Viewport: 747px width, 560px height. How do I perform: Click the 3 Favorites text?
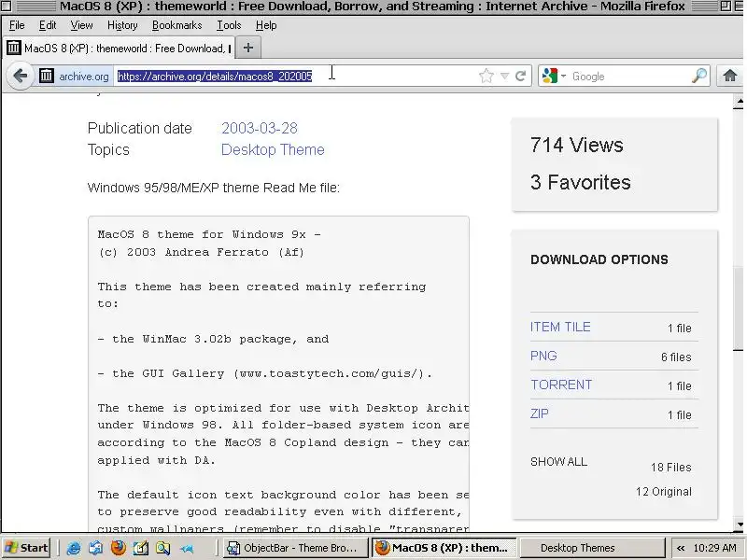580,182
